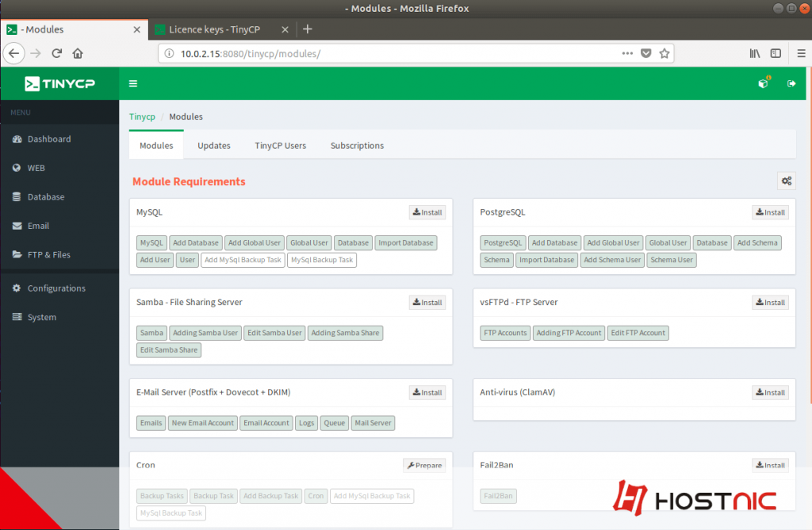Click the Edit FTP Account tag

[638, 333]
